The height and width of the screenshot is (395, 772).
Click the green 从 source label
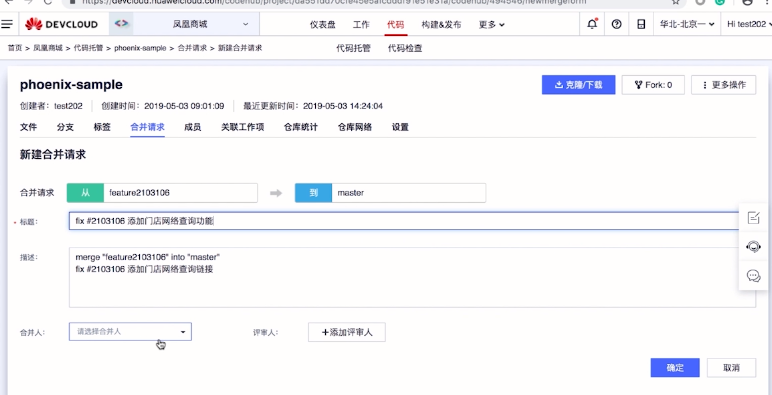click(x=85, y=193)
